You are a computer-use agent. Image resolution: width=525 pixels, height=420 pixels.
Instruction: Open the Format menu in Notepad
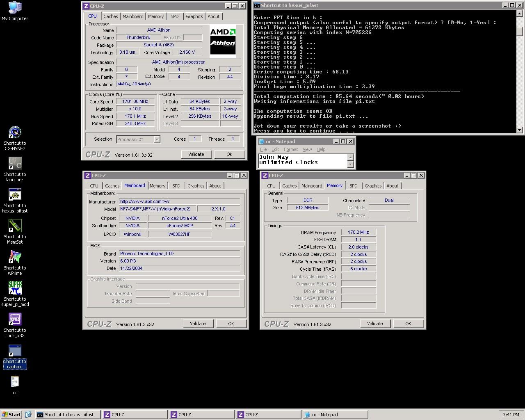click(291, 149)
